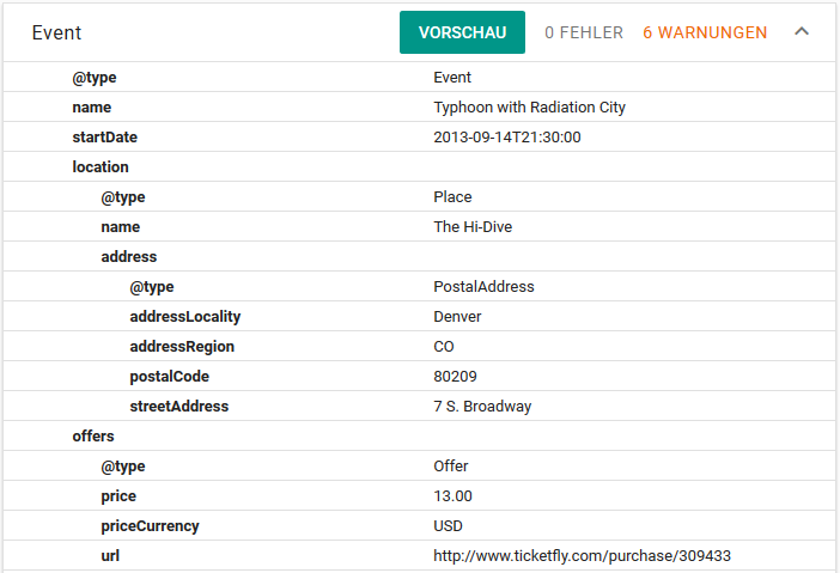
Task: Select the priceCurrency row label
Action: click(150, 526)
